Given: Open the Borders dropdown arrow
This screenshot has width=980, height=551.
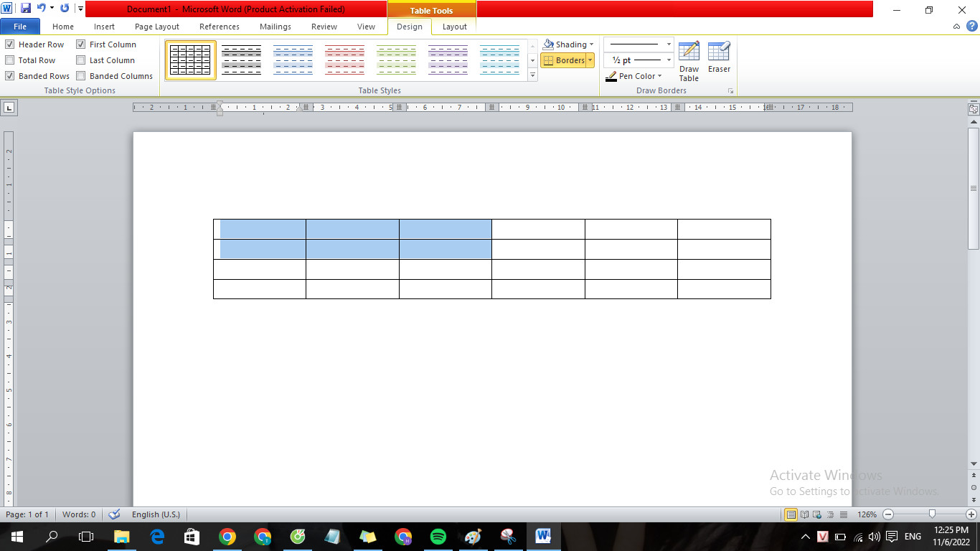Looking at the screenshot, I should pos(590,60).
